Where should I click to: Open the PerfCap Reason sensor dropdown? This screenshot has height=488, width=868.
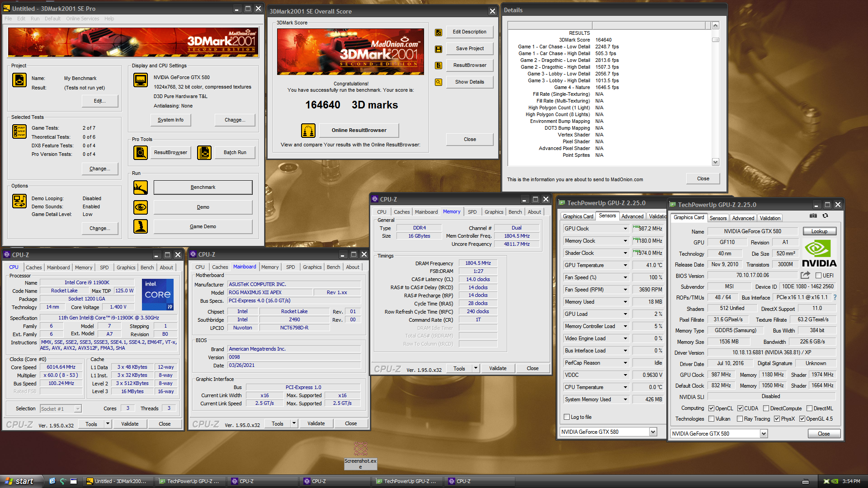(625, 363)
